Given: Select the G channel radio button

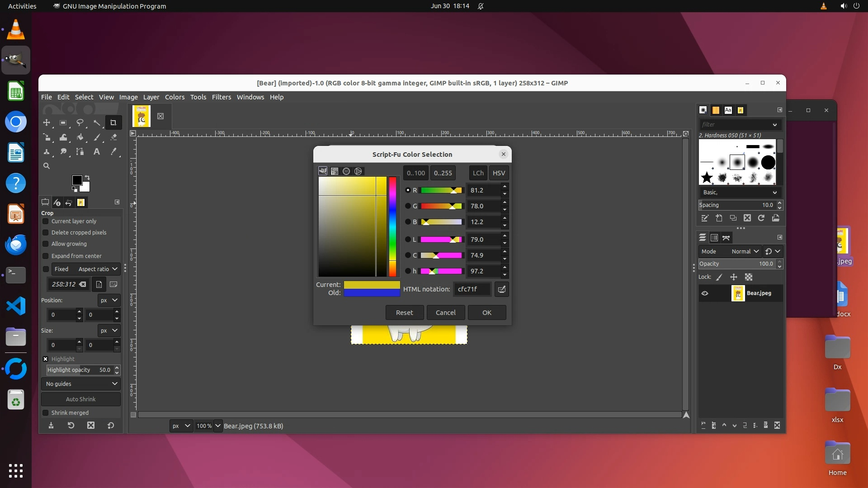Looking at the screenshot, I should click(408, 206).
